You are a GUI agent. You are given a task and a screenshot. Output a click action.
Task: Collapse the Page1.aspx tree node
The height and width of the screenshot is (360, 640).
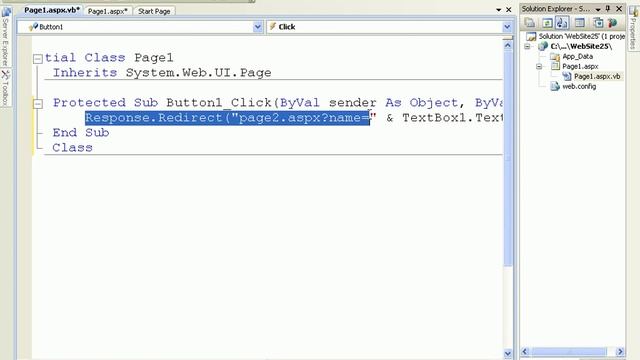tap(539, 66)
